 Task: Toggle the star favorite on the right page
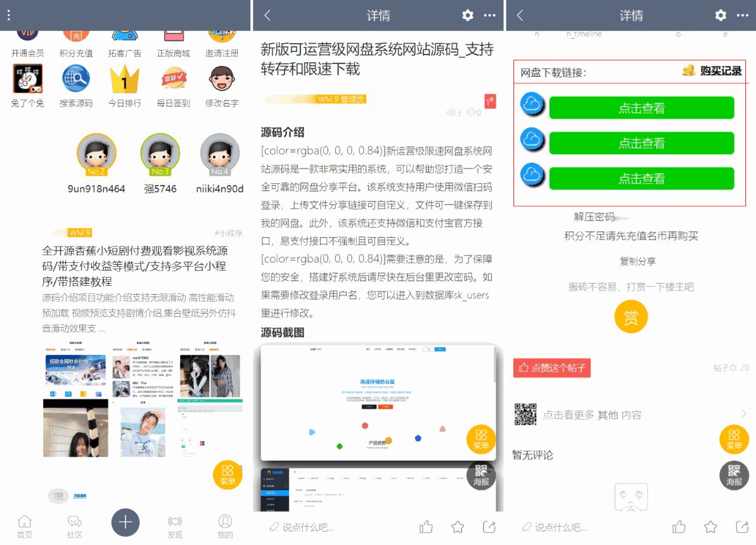[710, 526]
